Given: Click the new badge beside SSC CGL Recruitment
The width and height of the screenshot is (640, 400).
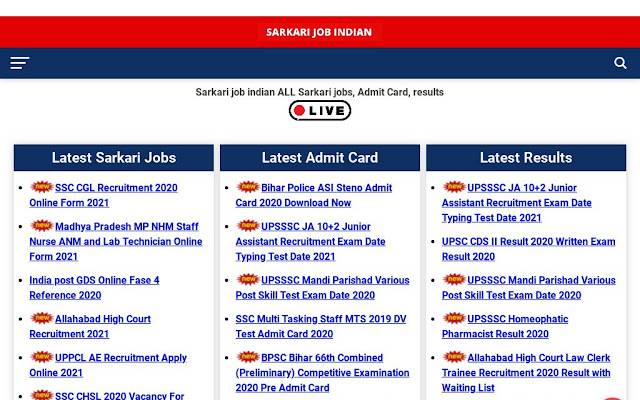Looking at the screenshot, I should 42,187.
